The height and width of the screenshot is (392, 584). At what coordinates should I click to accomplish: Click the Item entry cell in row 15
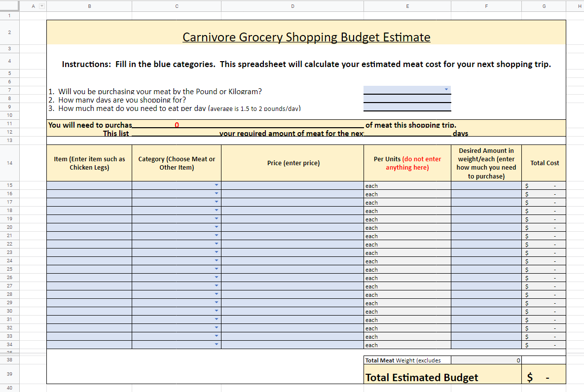[89, 185]
